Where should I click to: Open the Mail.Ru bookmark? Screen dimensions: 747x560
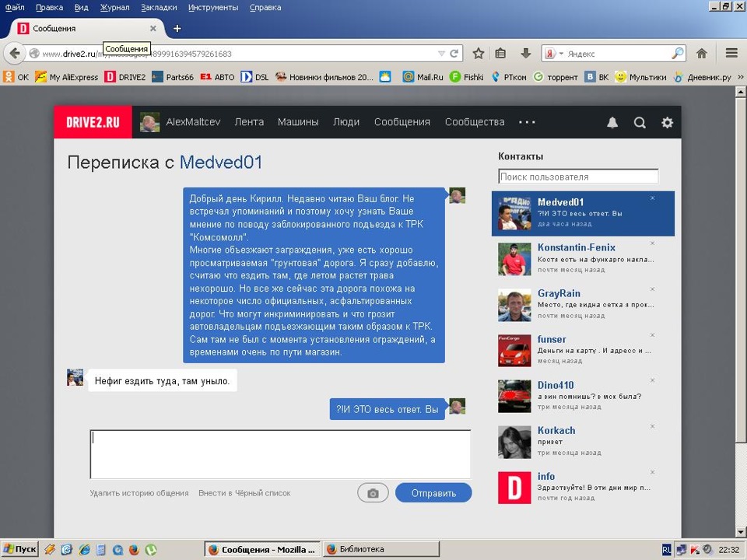423,77
